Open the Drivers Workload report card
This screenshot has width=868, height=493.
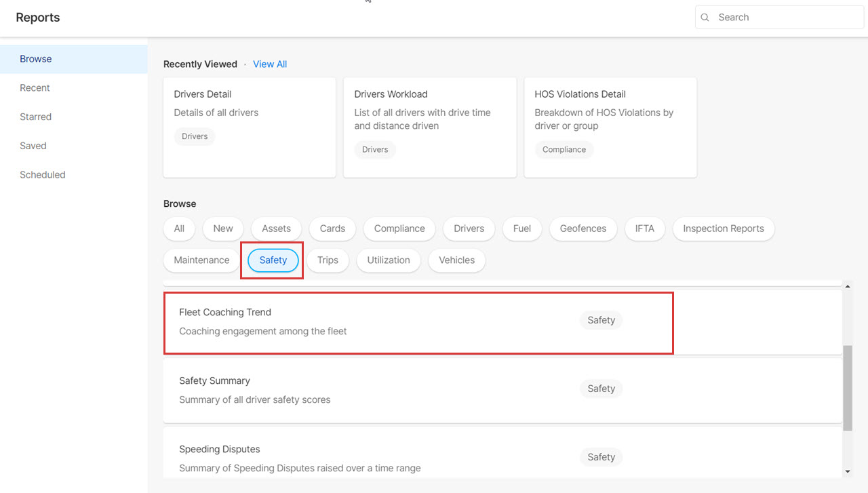click(430, 127)
